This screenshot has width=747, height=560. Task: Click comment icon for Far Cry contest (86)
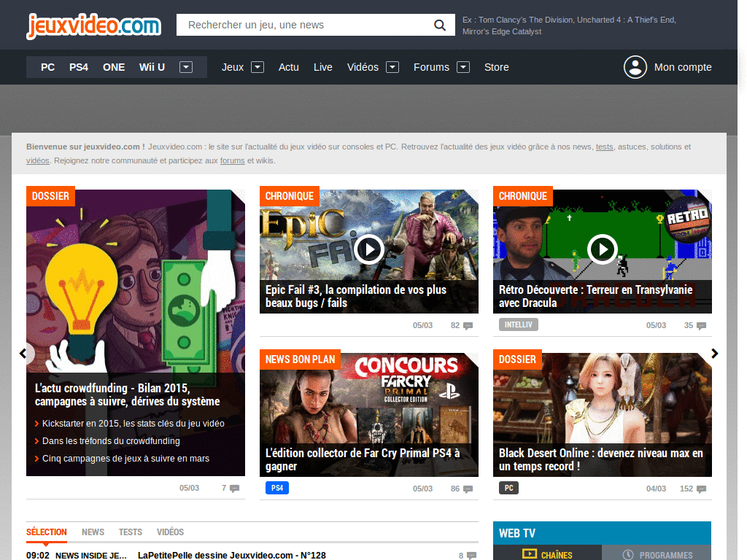[468, 489]
